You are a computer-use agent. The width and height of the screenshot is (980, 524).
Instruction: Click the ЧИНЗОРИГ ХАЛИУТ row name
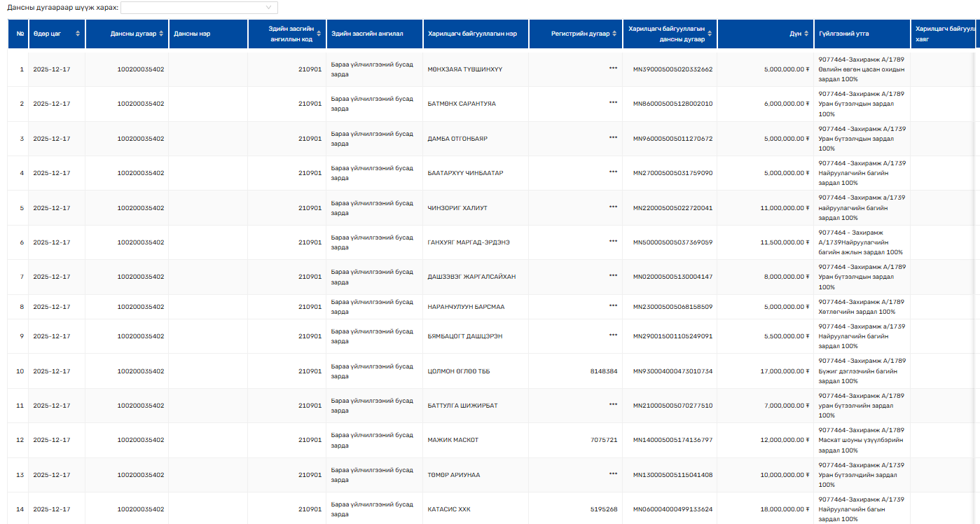coord(457,208)
